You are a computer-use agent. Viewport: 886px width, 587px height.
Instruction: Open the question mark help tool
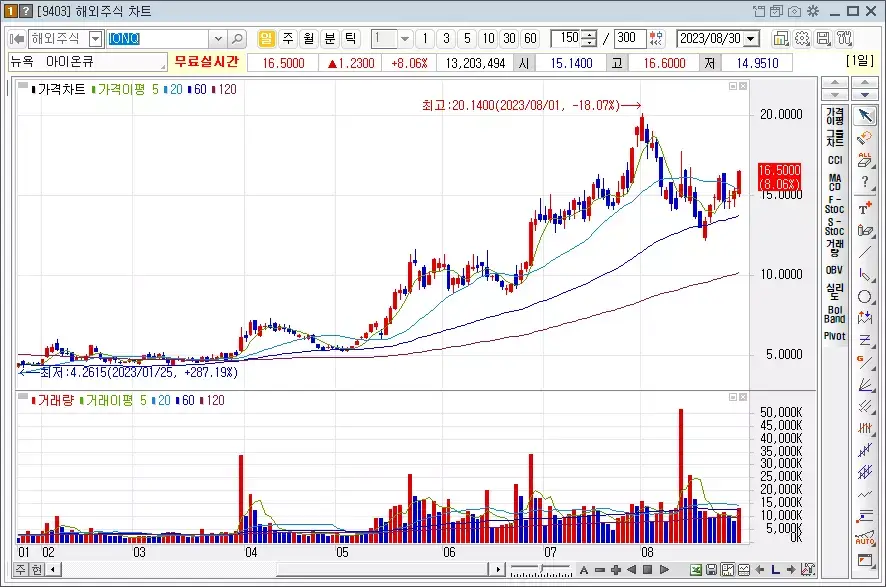click(x=865, y=182)
